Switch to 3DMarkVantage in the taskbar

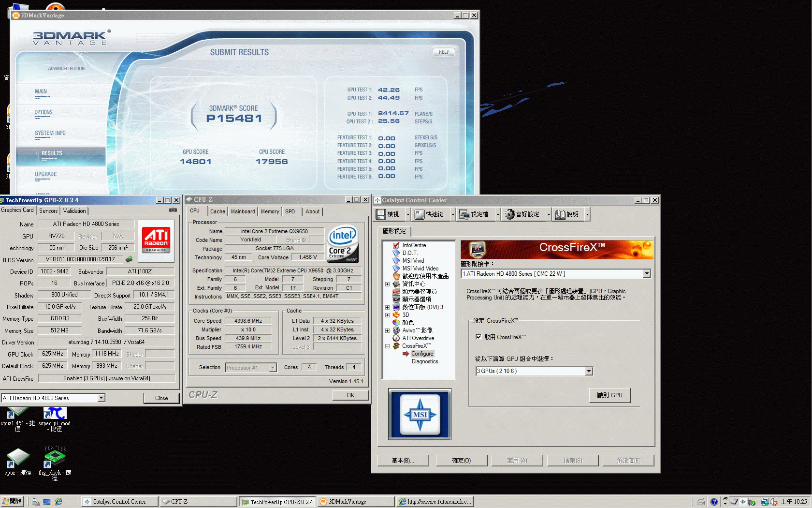click(x=356, y=502)
